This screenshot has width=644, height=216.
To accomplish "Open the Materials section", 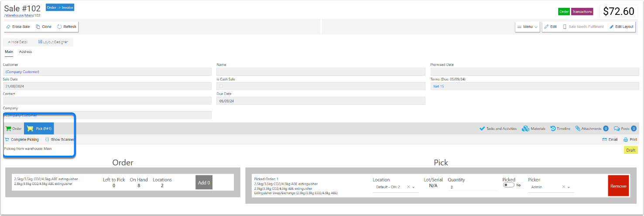I will [533, 129].
